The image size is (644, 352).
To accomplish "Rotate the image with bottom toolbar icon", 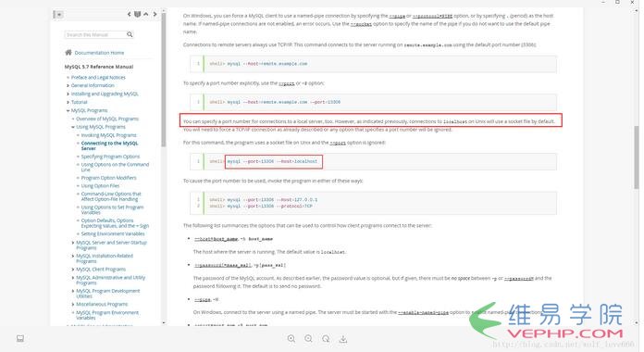I will pyautogui.click(x=326, y=338).
